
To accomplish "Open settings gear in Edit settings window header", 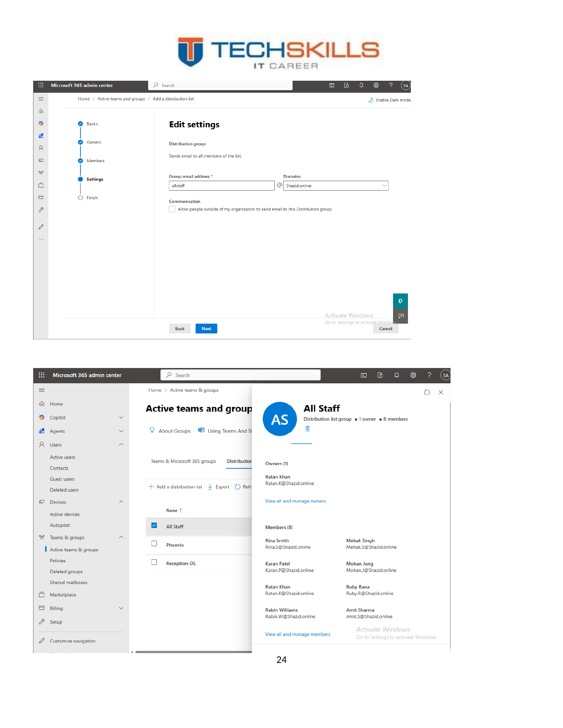I will tap(376, 85).
